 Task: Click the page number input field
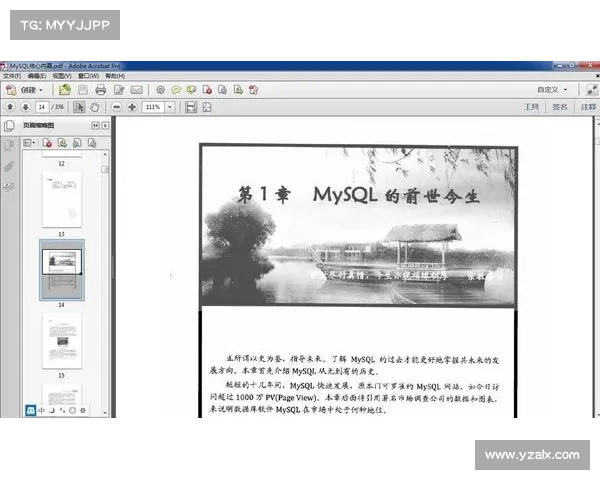[x=43, y=107]
